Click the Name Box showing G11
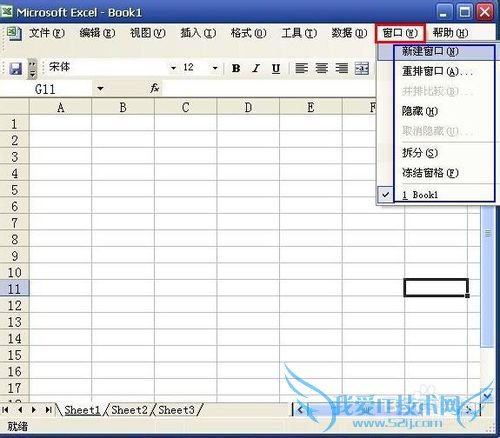 tap(47, 89)
